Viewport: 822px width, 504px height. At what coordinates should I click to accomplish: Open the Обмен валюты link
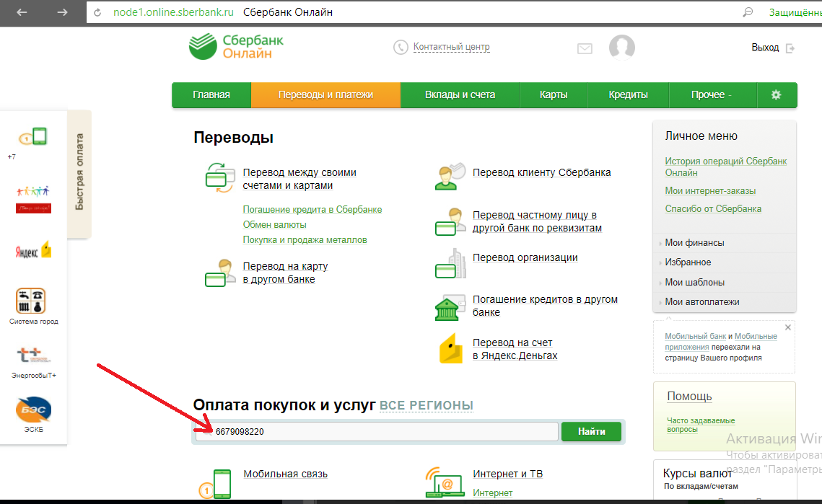pyautogui.click(x=274, y=225)
